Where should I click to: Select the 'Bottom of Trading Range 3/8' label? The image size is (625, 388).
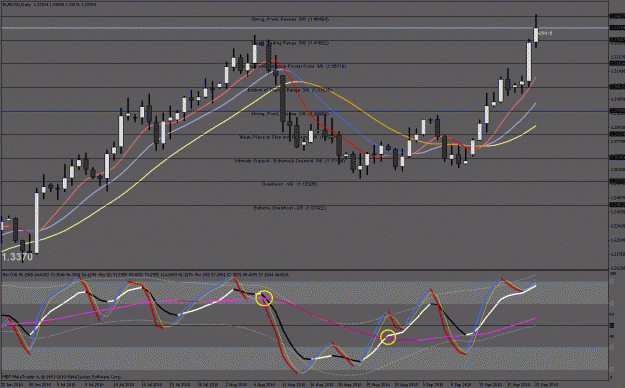point(290,91)
